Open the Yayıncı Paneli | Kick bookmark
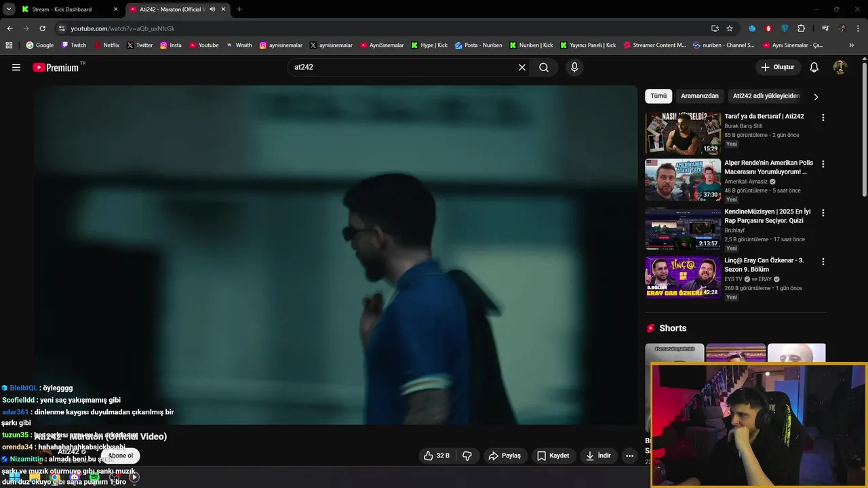The image size is (868, 488). 588,45
